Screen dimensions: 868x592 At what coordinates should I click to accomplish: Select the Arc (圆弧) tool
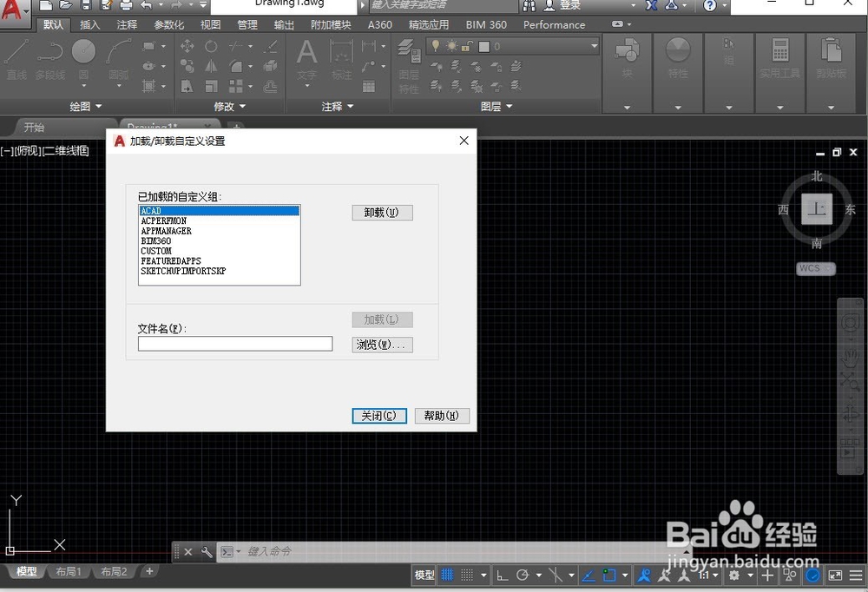click(118, 59)
